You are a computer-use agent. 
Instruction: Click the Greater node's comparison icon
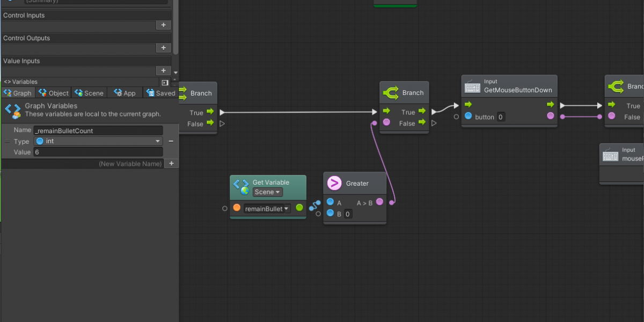pos(334,184)
